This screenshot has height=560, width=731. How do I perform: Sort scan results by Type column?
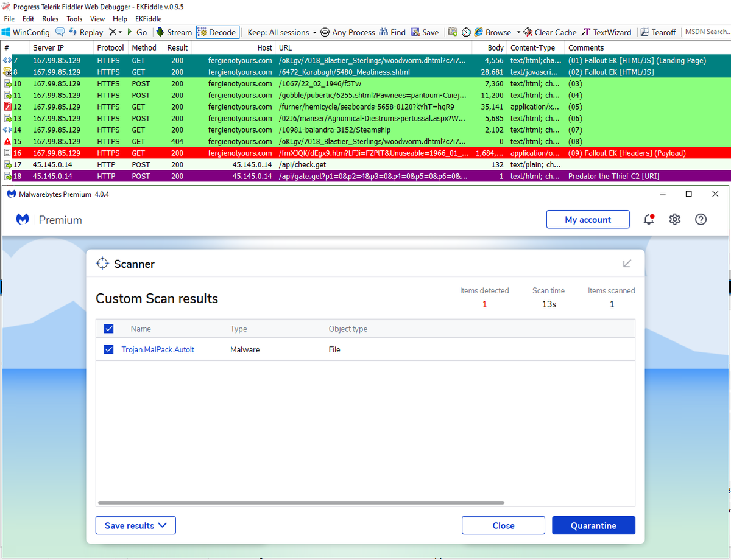pos(238,329)
